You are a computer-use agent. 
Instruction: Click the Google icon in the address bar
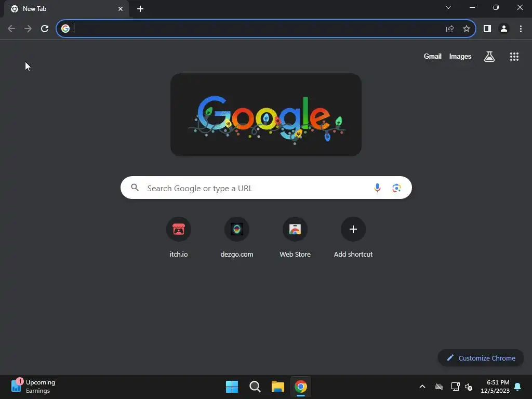coord(65,29)
